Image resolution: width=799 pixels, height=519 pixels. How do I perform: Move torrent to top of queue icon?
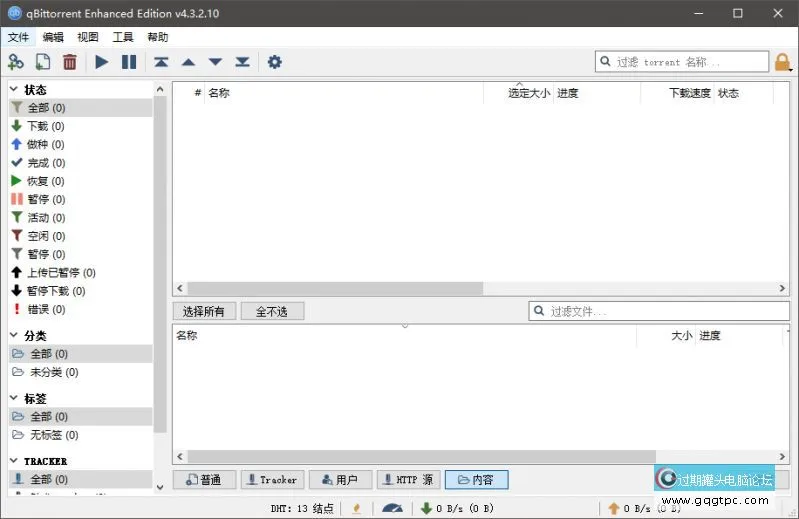161,62
